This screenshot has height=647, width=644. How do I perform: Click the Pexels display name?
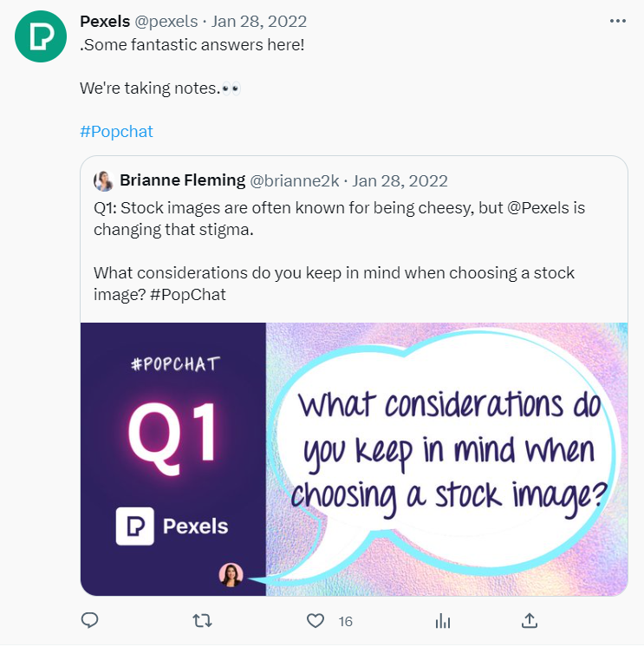pyautogui.click(x=105, y=22)
